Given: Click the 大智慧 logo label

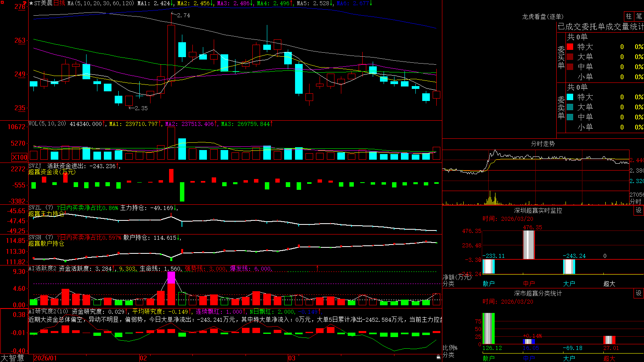Looking at the screenshot, I should pos(12,358).
